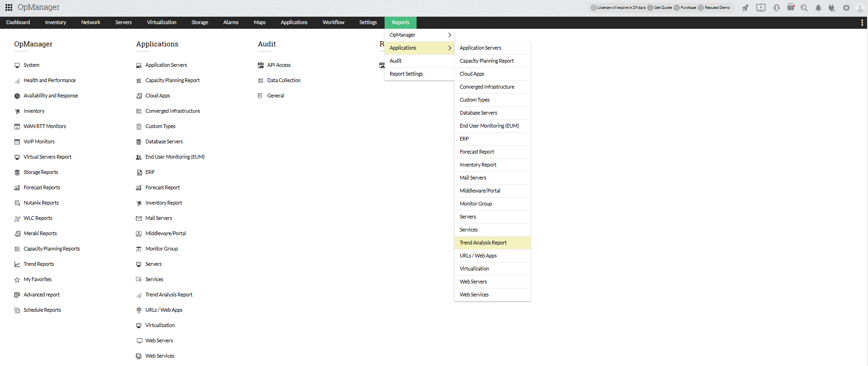Open the Dashboard tab in the navigation bar
This screenshot has width=868, height=366.
[18, 22]
